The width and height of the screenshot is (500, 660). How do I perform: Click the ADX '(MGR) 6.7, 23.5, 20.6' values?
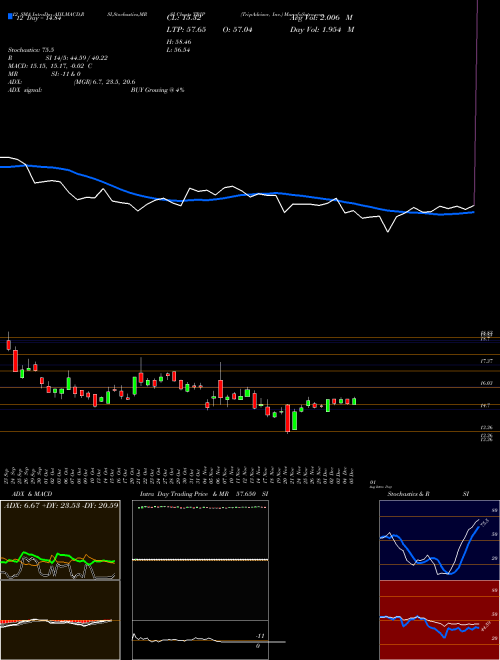(x=105, y=82)
